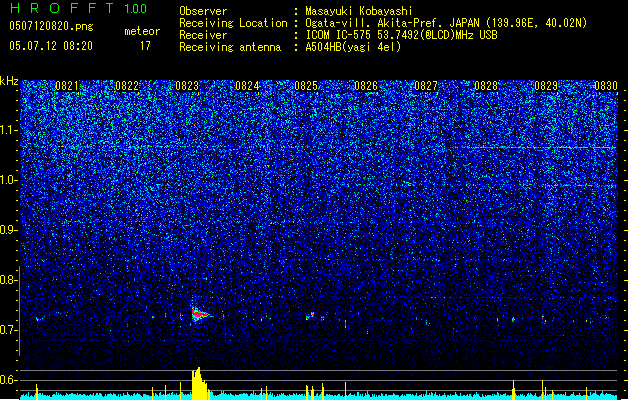Click the 1.1 kHz frequency axis label

tap(8, 130)
